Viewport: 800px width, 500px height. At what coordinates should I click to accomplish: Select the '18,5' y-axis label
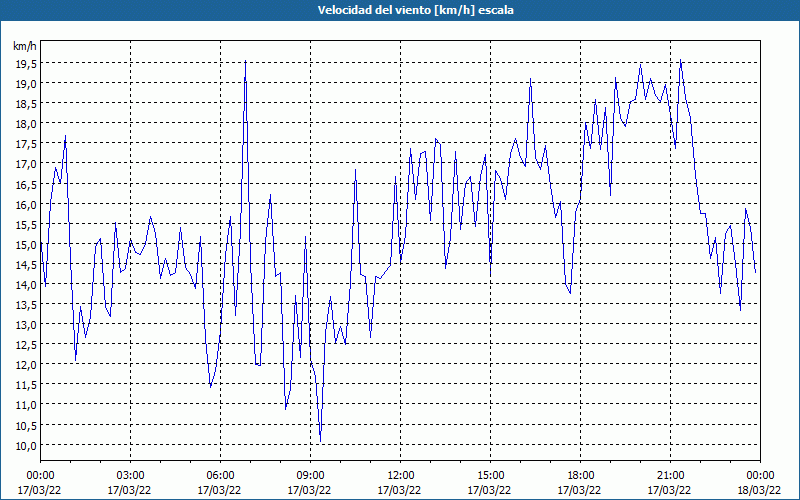[x=25, y=104]
